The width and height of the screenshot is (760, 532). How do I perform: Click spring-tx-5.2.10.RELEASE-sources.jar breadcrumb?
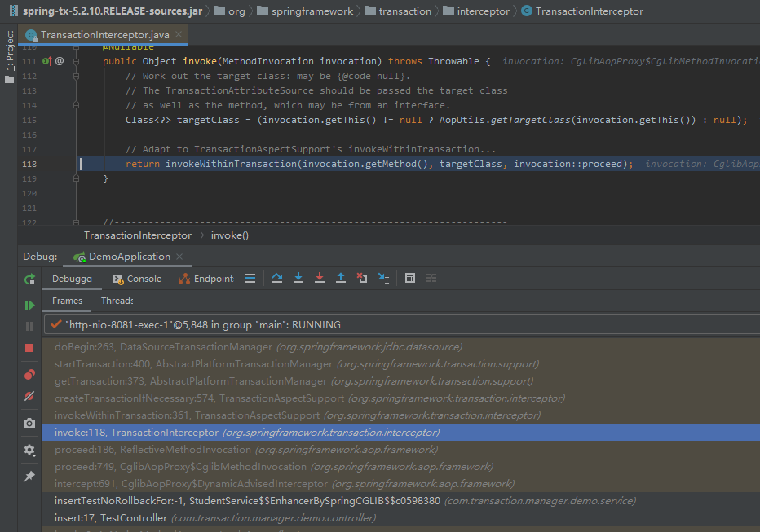(106, 11)
